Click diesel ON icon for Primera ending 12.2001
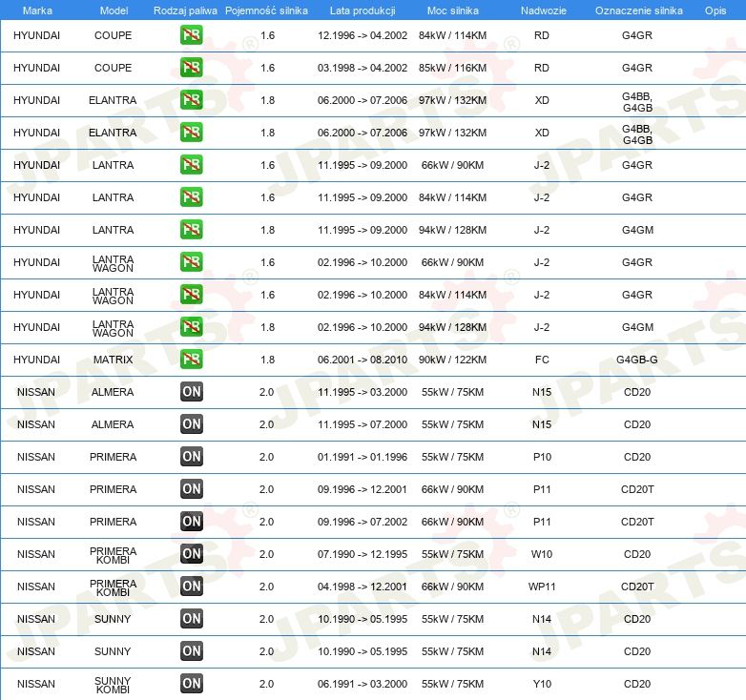Image resolution: width=746 pixels, height=700 pixels. [191, 489]
